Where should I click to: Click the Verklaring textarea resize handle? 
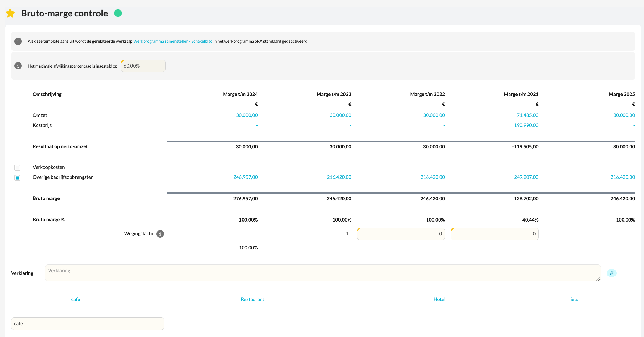point(598,279)
